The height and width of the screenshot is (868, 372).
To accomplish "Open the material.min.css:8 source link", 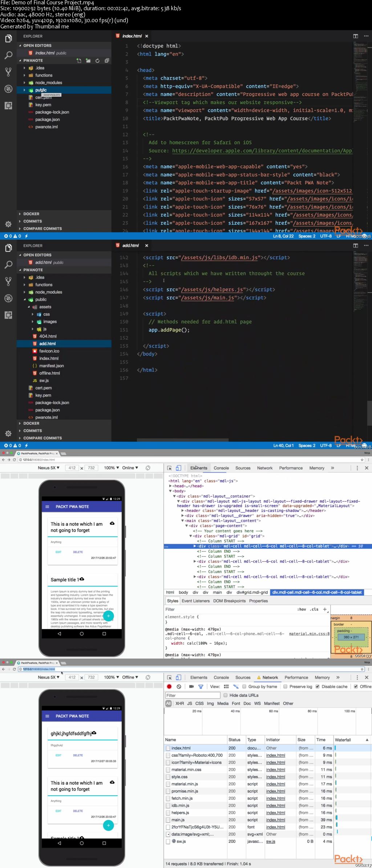I will point(309,634).
